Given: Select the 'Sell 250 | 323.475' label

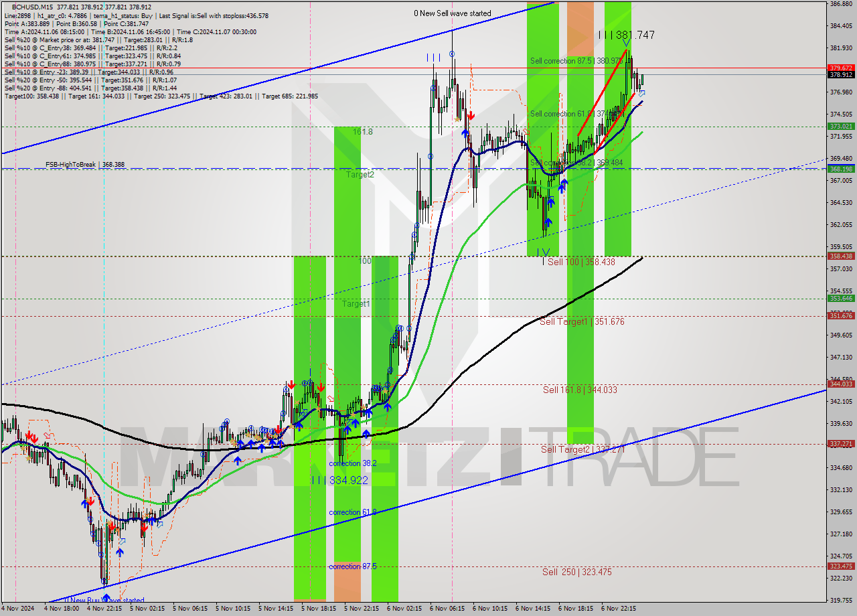Looking at the screenshot, I should coord(577,572).
